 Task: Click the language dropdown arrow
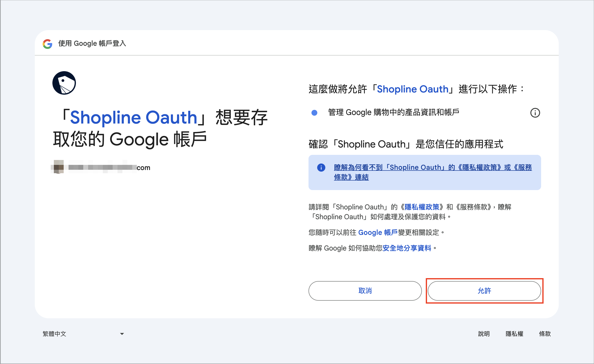pyautogui.click(x=122, y=334)
